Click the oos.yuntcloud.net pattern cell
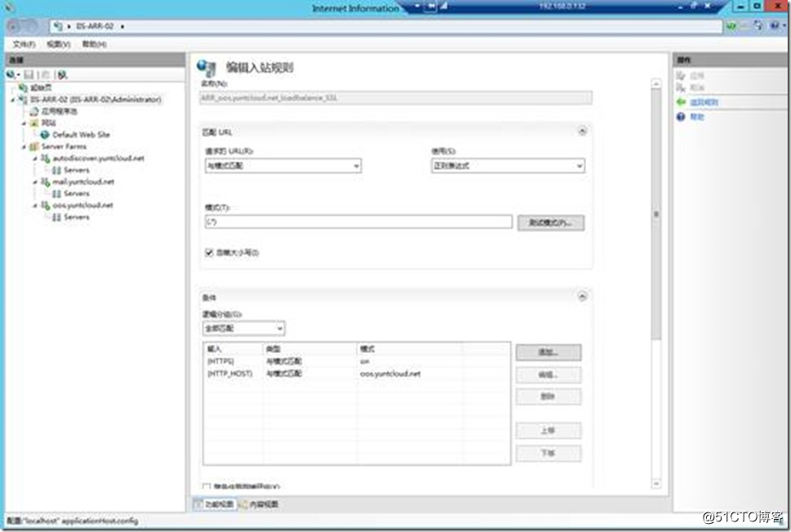Viewport: 791px width, 532px height. (x=391, y=373)
